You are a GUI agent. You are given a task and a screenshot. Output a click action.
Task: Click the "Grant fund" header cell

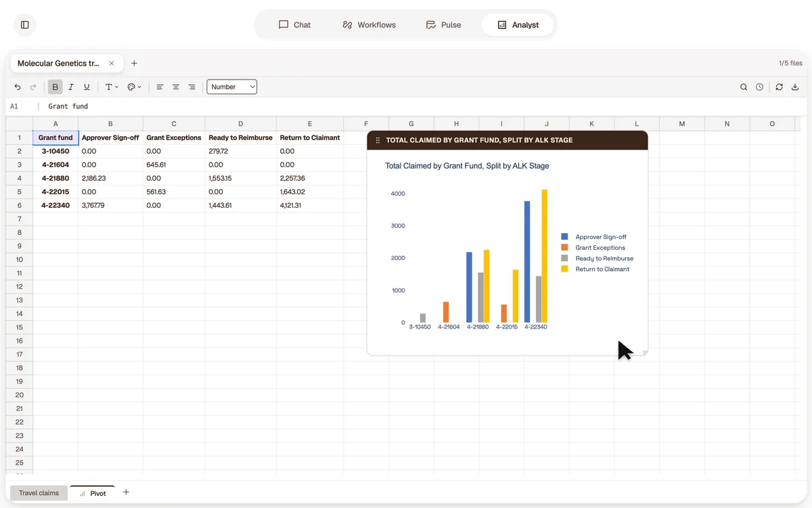point(55,137)
